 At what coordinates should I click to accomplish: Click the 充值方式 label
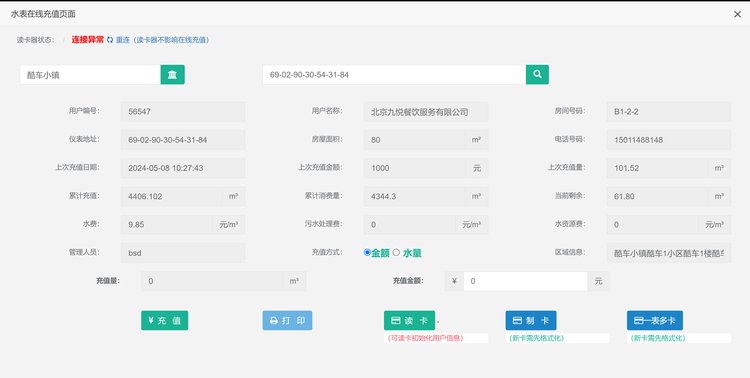(x=327, y=252)
